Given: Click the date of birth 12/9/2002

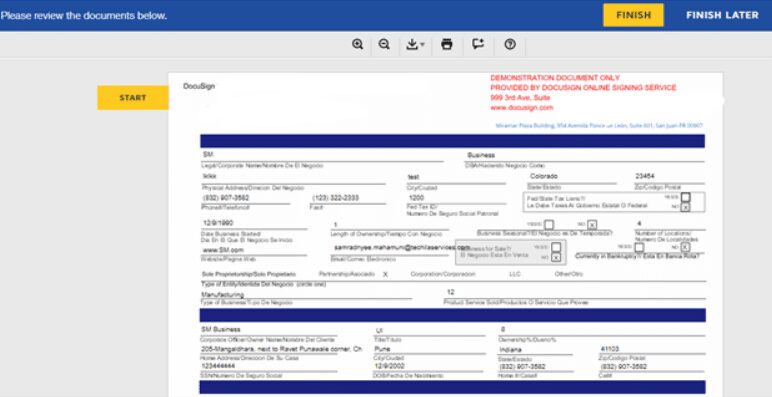Looking at the screenshot, I should coord(389,366).
